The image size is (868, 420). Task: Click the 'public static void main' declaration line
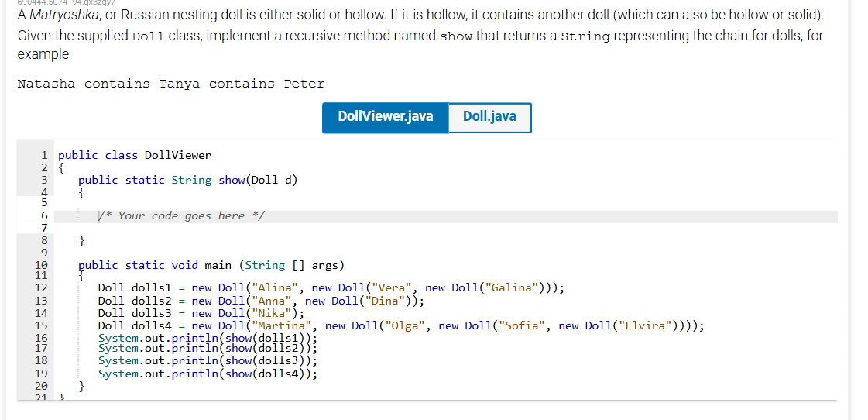point(211,266)
